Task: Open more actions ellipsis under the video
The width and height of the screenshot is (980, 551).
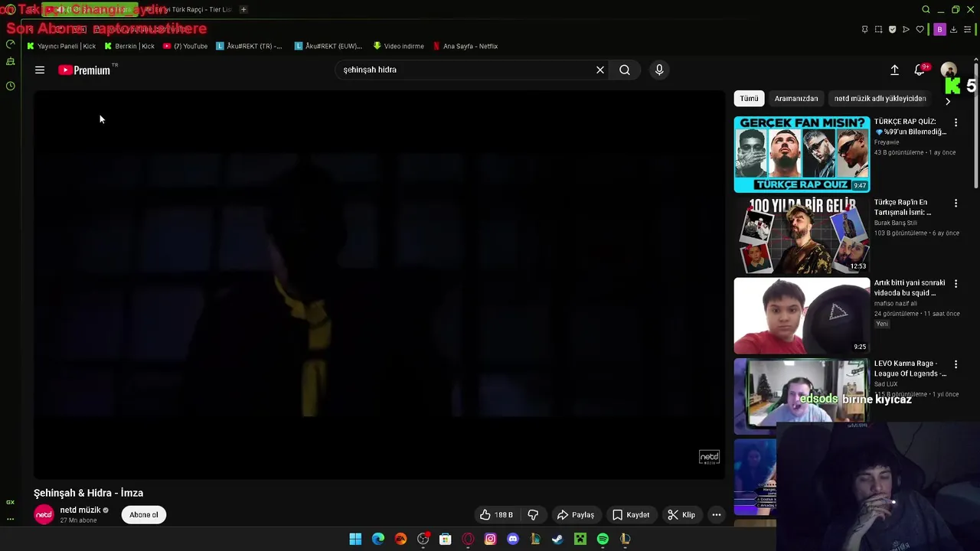Action: (717, 515)
